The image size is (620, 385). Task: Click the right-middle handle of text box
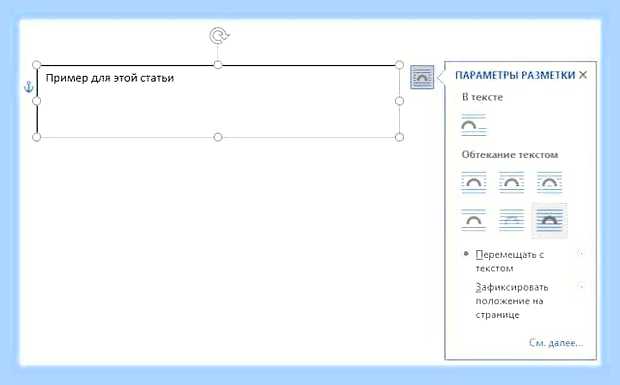click(x=399, y=101)
